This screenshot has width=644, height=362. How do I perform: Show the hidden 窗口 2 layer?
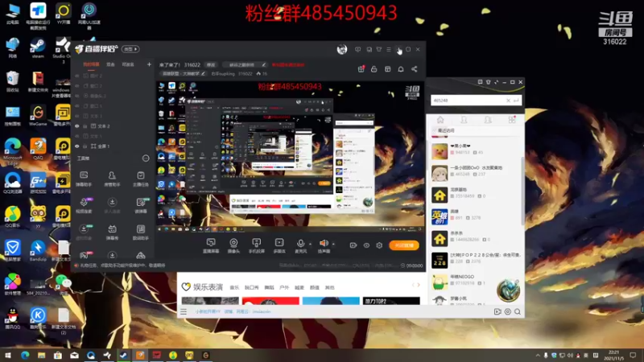pyautogui.click(x=76, y=86)
